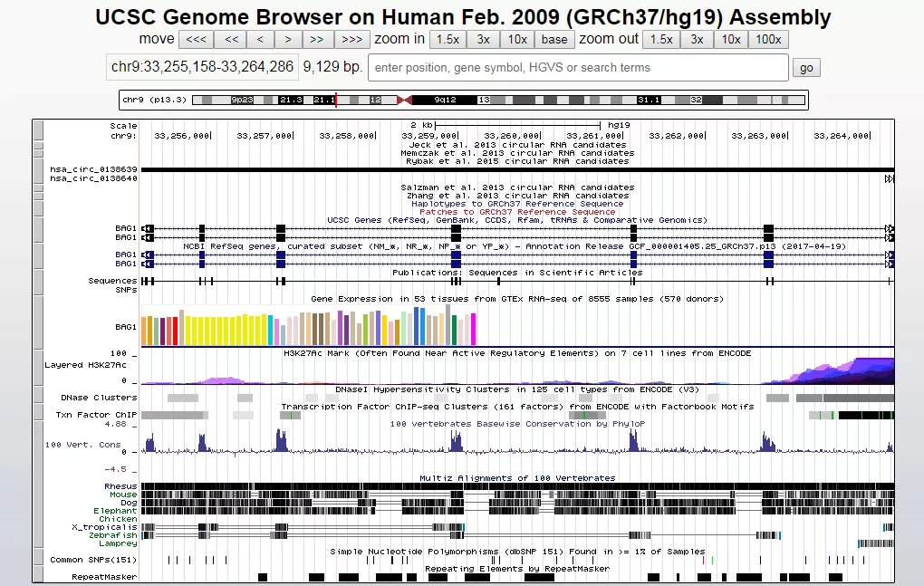Click the Sequences track label
This screenshot has height=586, width=924.
point(112,282)
